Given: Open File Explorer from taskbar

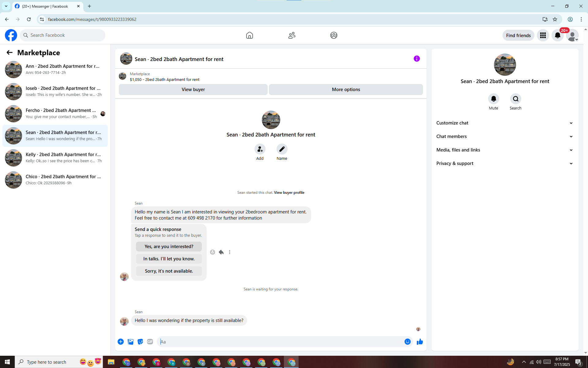Looking at the screenshot, I should point(111,362).
